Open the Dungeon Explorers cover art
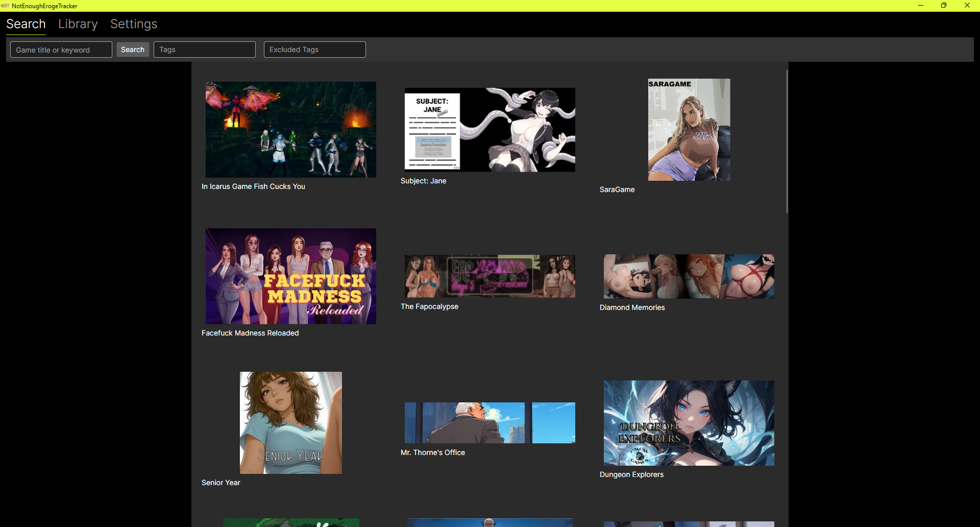 coord(689,423)
